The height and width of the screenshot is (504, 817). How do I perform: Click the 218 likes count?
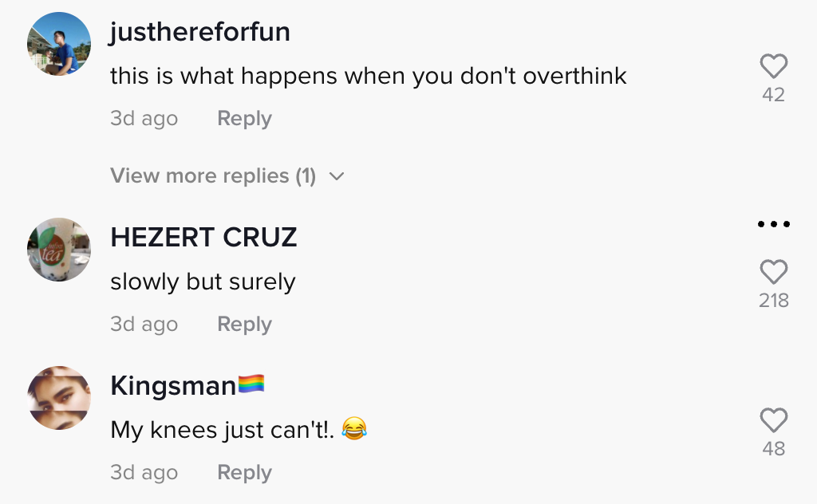point(773,301)
